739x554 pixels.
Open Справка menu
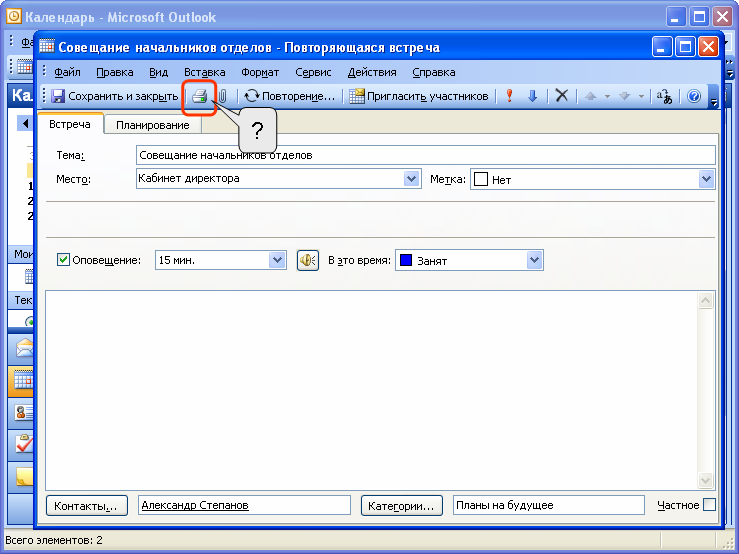pyautogui.click(x=434, y=72)
